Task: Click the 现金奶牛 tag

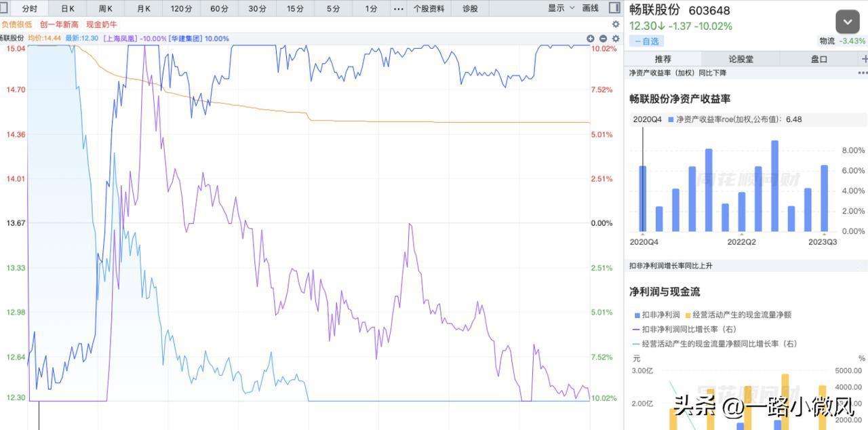Action: coord(102,24)
